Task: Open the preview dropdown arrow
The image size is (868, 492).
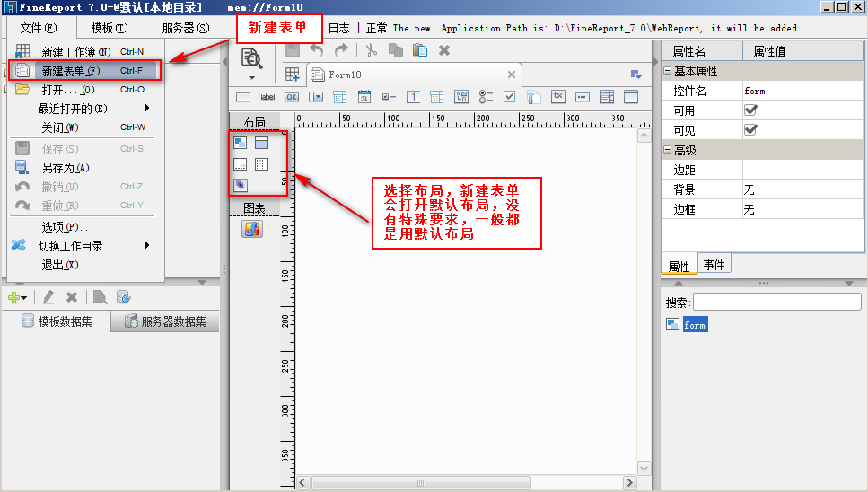Action: click(251, 77)
